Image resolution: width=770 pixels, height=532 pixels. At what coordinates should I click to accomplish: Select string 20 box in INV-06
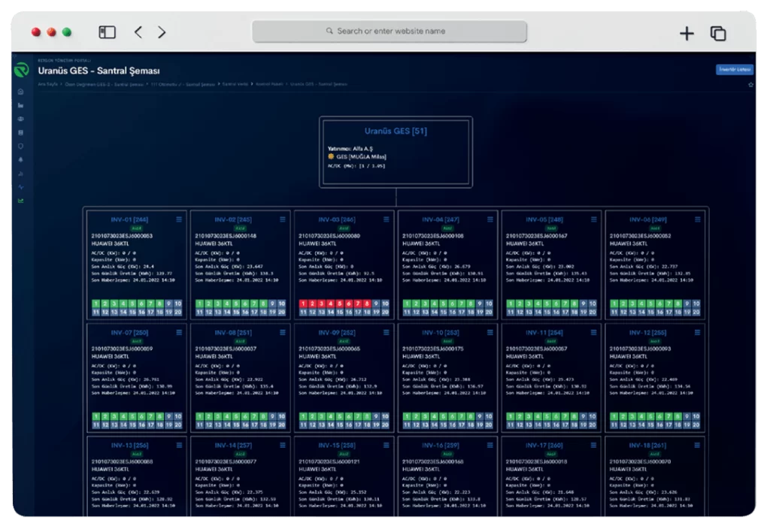(x=696, y=312)
